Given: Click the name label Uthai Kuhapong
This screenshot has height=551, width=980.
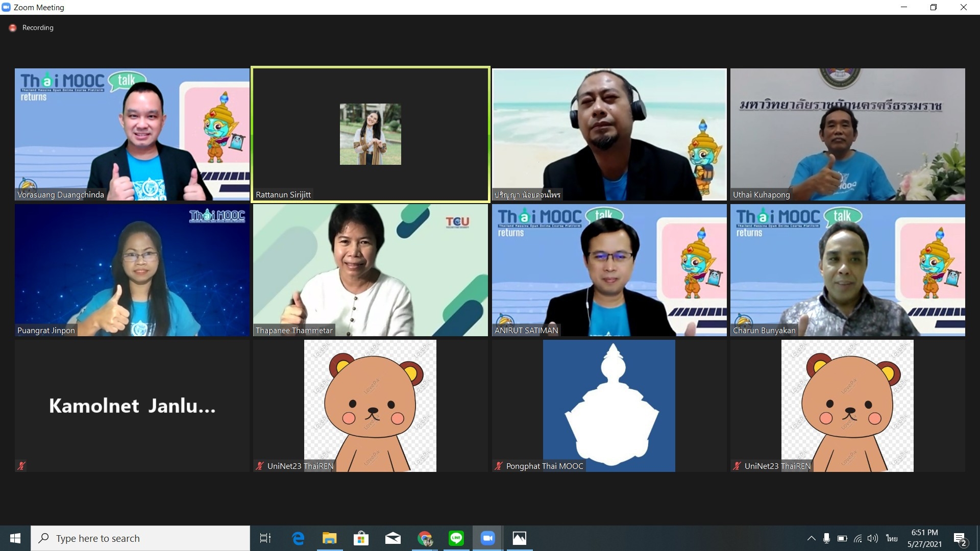Looking at the screenshot, I should pos(761,194).
